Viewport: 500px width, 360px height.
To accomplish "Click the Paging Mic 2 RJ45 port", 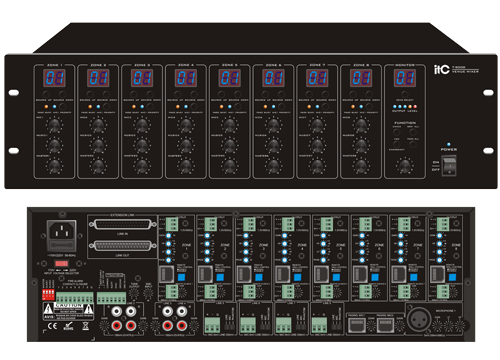I will (x=386, y=325).
